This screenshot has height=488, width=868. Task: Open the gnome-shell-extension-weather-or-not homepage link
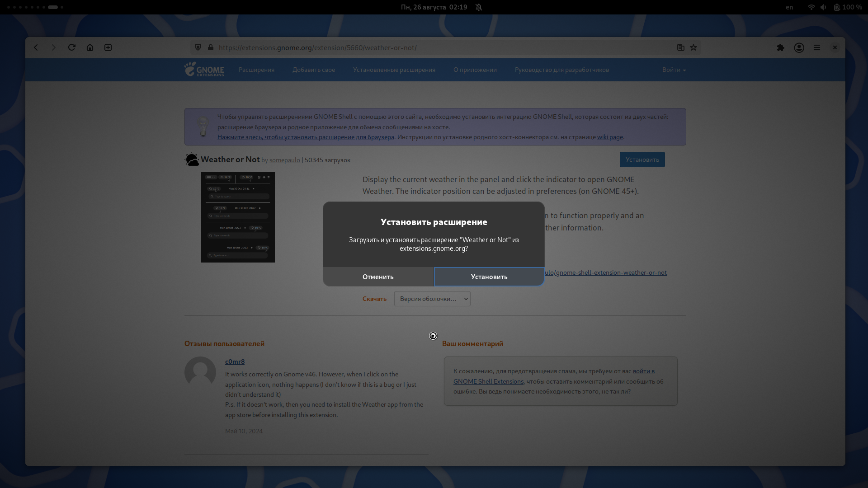tap(605, 272)
